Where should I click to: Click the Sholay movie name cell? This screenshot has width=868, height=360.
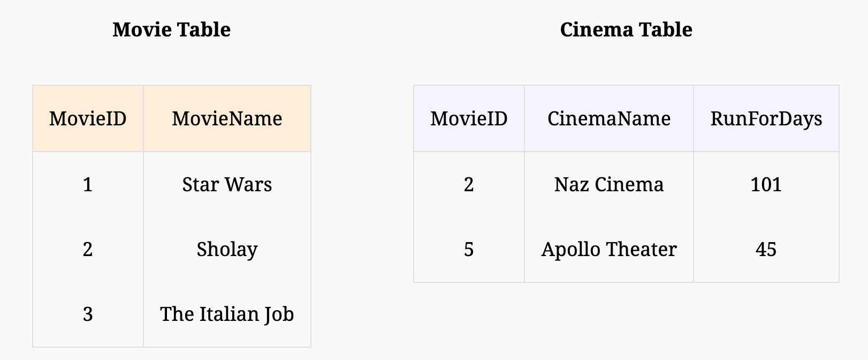227,249
